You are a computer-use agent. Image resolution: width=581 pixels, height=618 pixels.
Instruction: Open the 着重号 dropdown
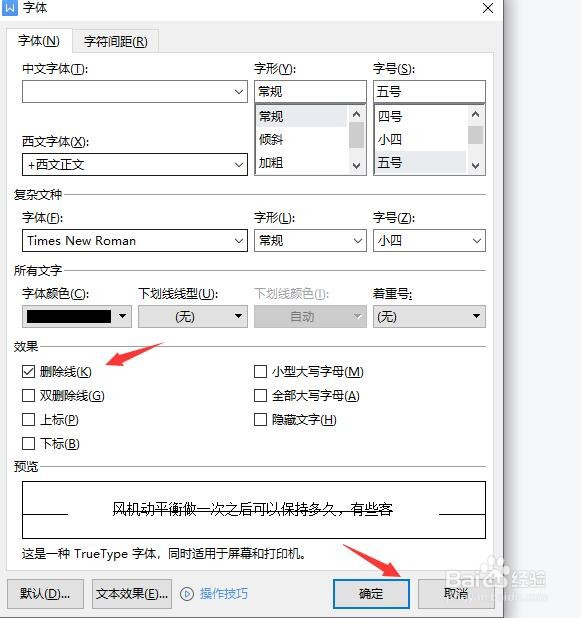pyautogui.click(x=429, y=316)
